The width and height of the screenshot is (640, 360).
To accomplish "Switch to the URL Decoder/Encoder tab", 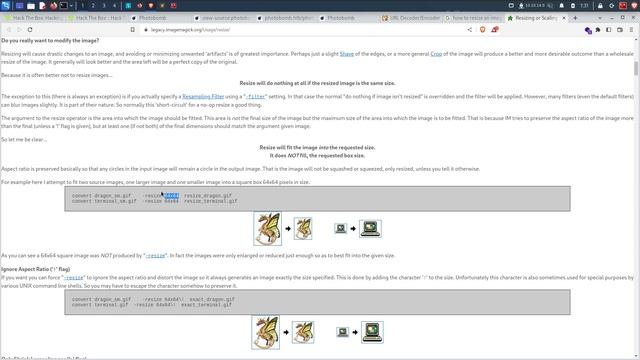I will 410,18.
